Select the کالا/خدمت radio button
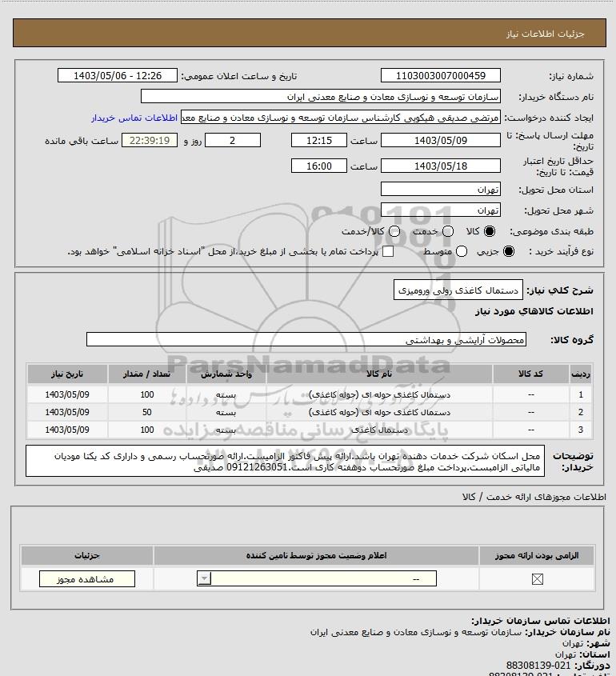This screenshot has height=676, width=616. click(394, 231)
